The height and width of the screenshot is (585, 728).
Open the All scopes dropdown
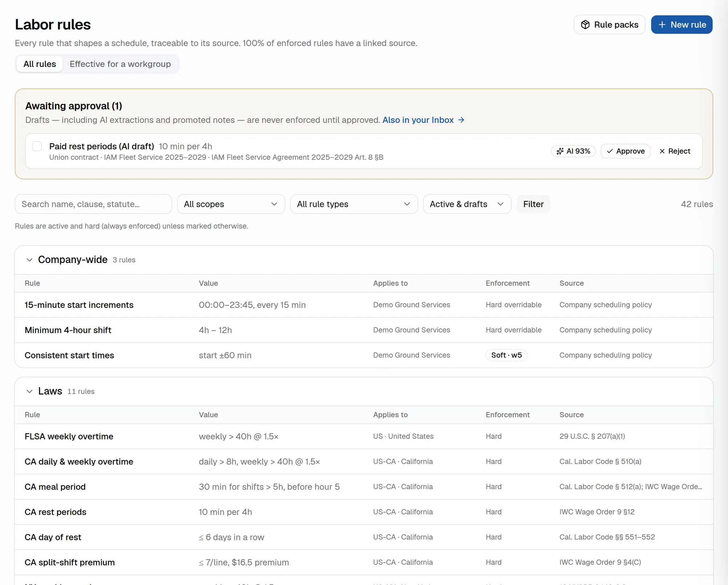point(231,204)
